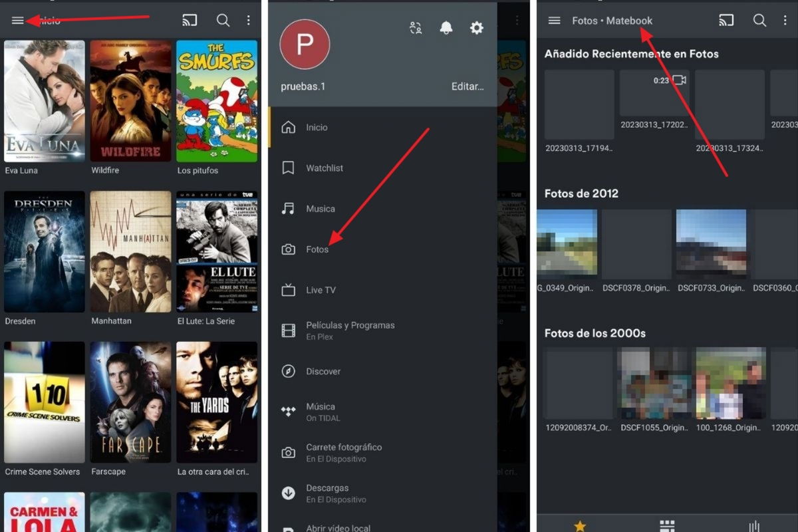Screen dimensions: 798x532
Task: Tap the compass icon beside Discover
Action: [x=288, y=371]
